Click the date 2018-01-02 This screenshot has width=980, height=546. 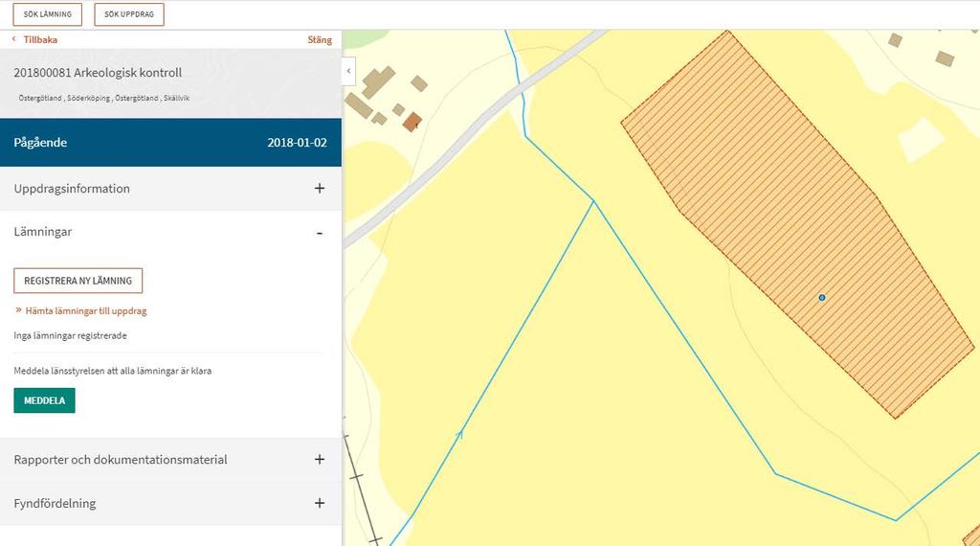[297, 143]
